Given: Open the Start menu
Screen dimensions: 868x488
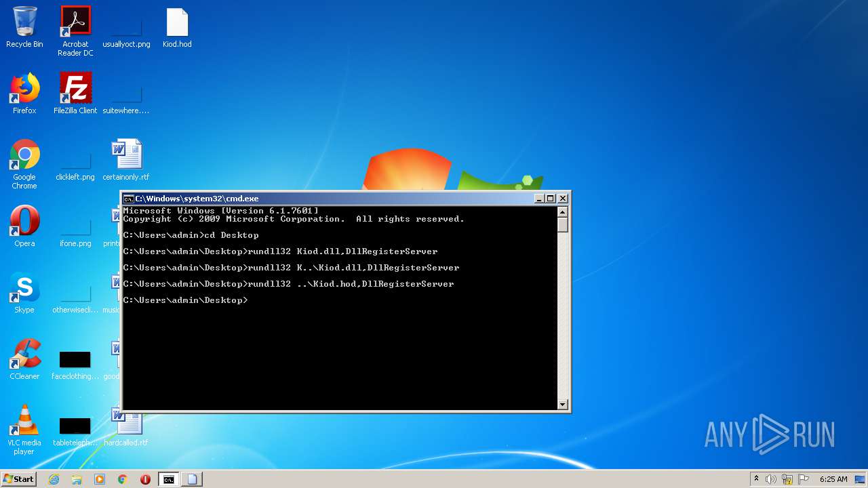Looking at the screenshot, I should 19,479.
